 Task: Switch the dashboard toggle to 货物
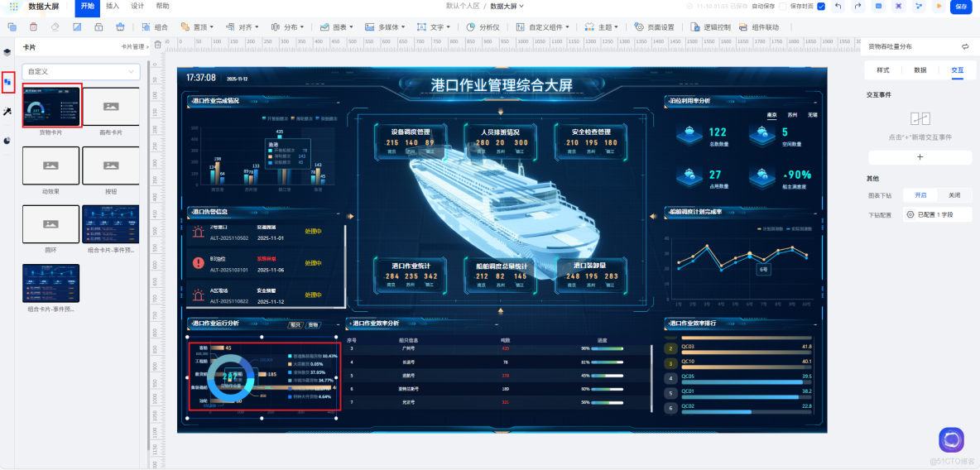(x=313, y=325)
